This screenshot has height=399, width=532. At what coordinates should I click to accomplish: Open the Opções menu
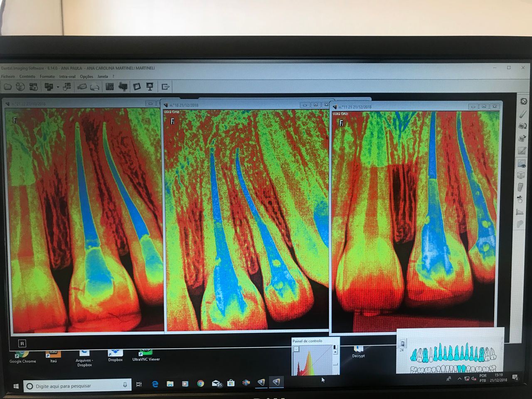[86, 76]
